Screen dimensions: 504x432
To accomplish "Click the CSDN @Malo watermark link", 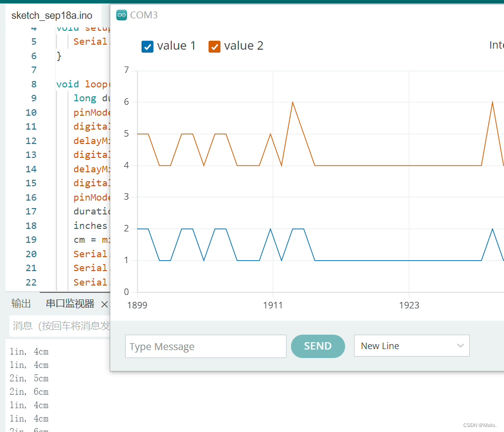I will 480,425.
